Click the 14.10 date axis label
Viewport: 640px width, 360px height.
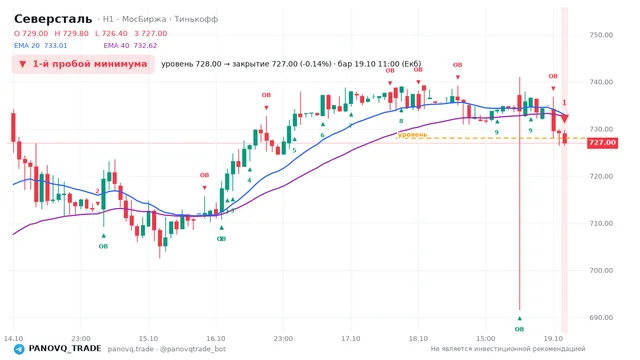(x=13, y=338)
